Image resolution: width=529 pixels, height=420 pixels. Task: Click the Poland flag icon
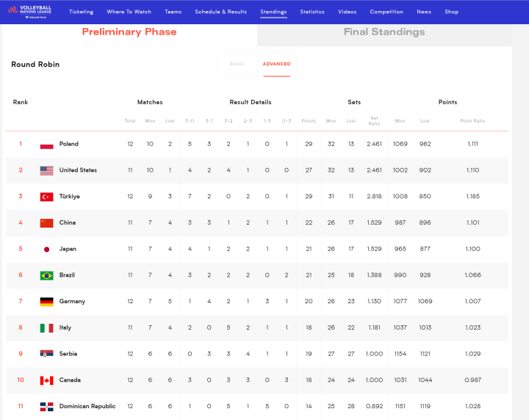coord(46,144)
